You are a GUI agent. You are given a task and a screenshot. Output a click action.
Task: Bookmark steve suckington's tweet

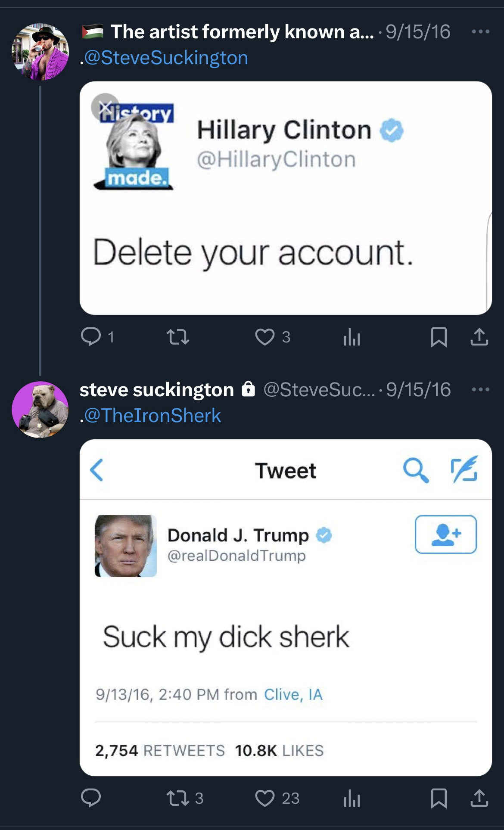coord(439,798)
